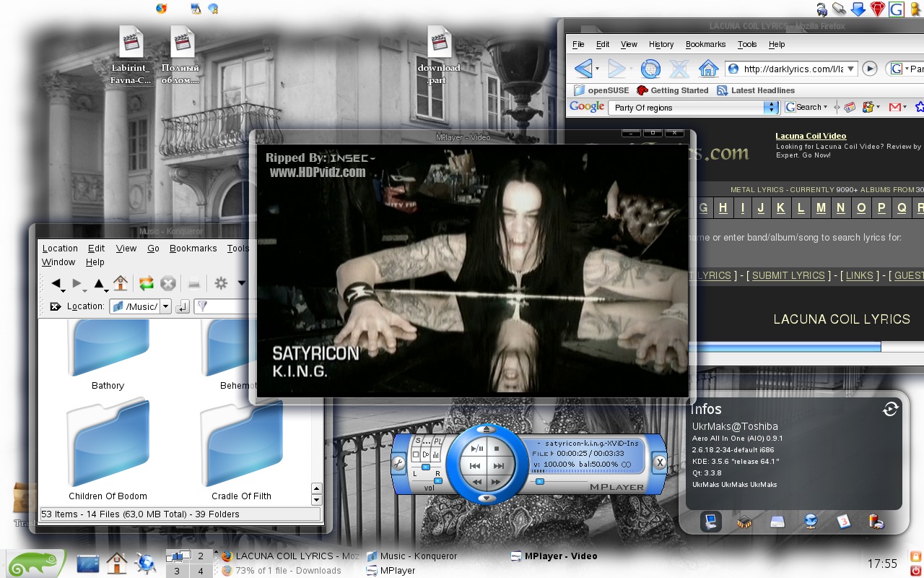Skip to previous track in MPlayer
Image resolution: width=924 pixels, height=578 pixels.
[x=475, y=466]
